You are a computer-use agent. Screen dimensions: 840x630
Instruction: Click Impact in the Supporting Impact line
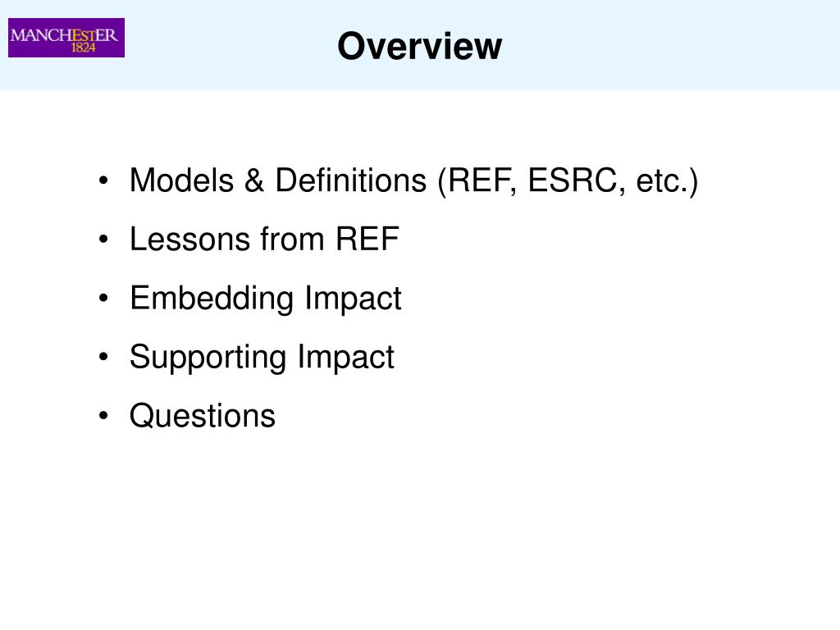pos(346,358)
